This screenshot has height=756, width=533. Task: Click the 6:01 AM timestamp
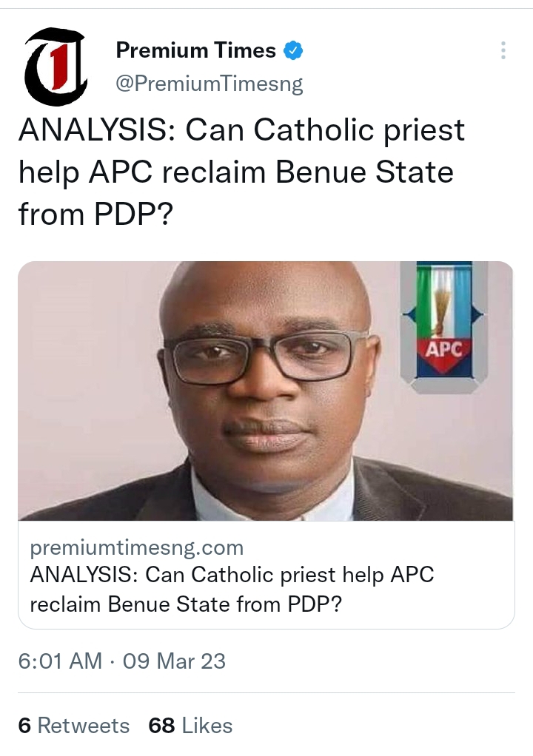pos(60,661)
